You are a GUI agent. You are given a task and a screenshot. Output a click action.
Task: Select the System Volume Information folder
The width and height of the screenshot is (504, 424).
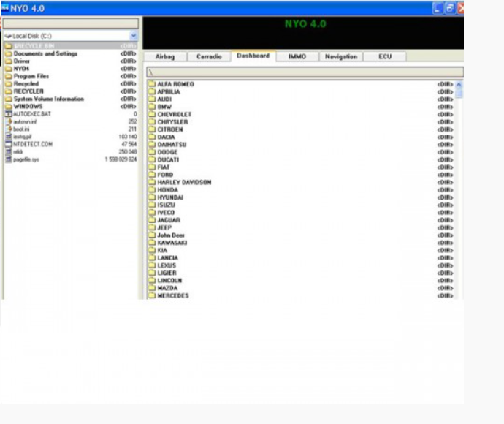(71, 99)
